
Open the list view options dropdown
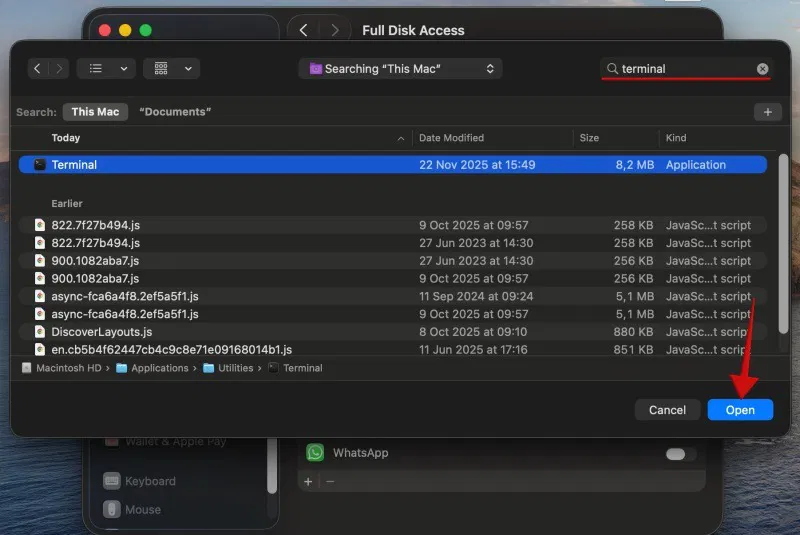pyautogui.click(x=107, y=69)
